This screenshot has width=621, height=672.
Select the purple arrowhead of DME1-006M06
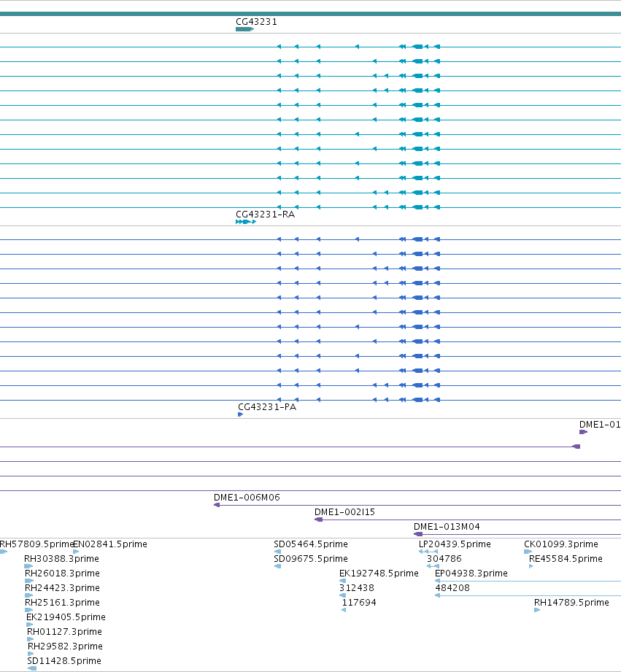coord(217,505)
